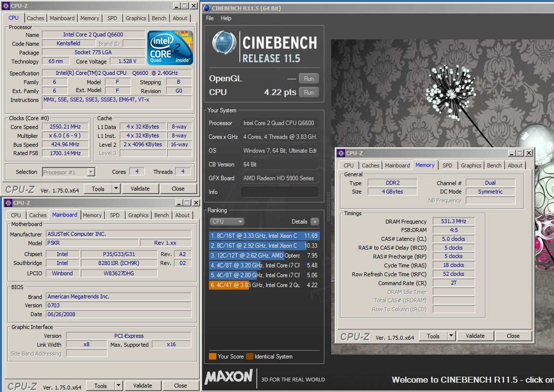Click the Identical System brown swatch

pos(249,357)
